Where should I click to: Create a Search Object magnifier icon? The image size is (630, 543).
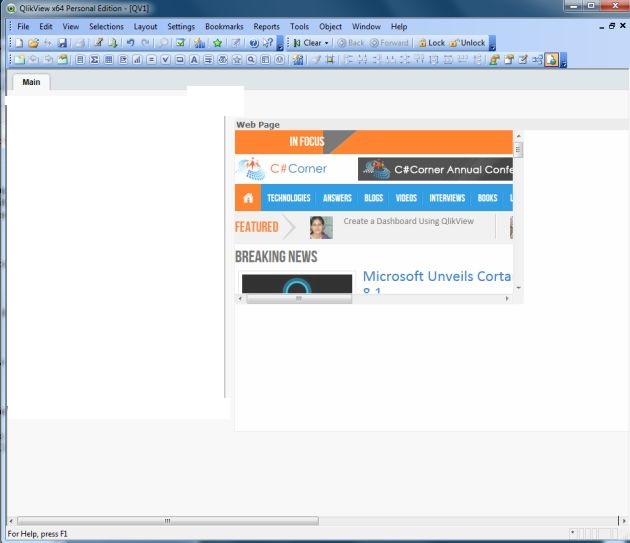pyautogui.click(x=251, y=59)
